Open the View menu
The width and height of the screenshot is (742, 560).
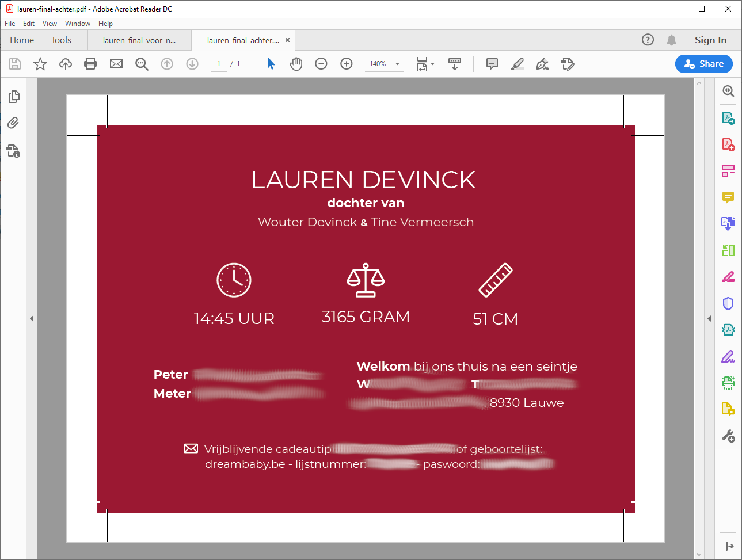pyautogui.click(x=50, y=24)
